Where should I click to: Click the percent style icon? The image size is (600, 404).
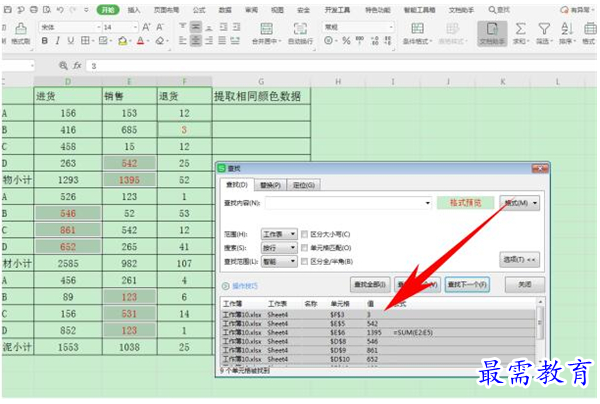pyautogui.click(x=346, y=40)
